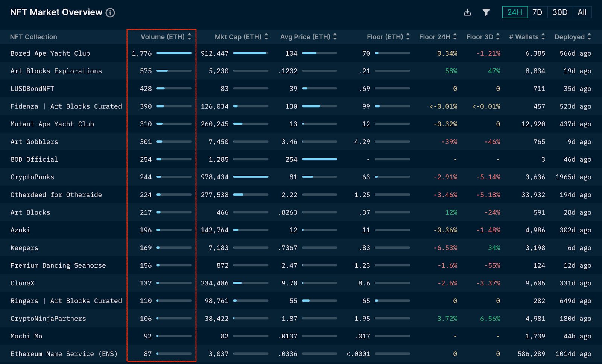
Task: Open 80D Official collection
Action: point(34,159)
